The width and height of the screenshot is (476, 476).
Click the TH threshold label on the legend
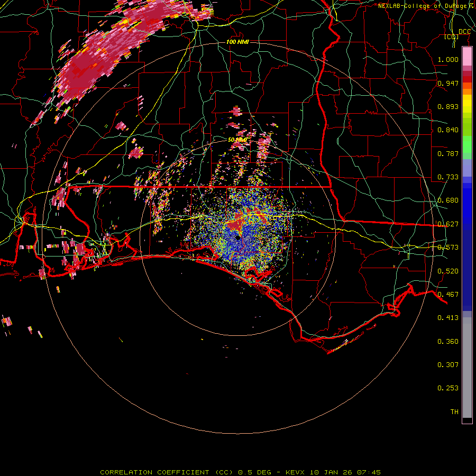pyautogui.click(x=454, y=412)
